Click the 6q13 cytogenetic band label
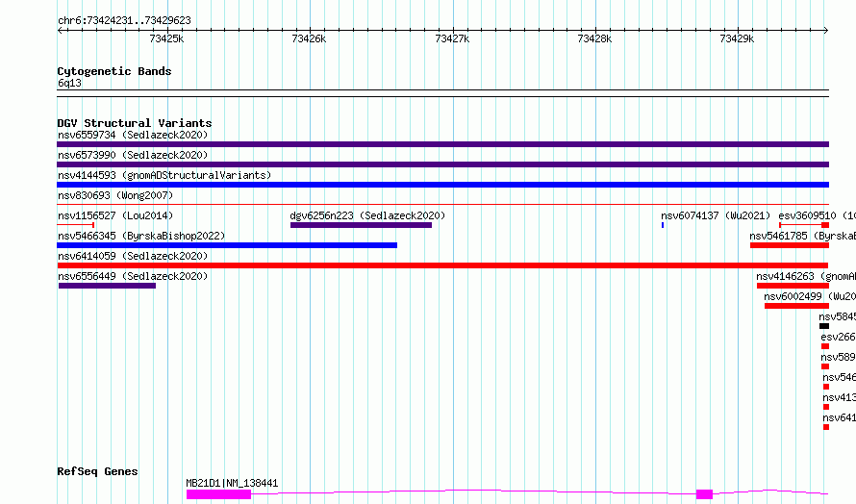This screenshot has width=856, height=504. click(x=69, y=83)
